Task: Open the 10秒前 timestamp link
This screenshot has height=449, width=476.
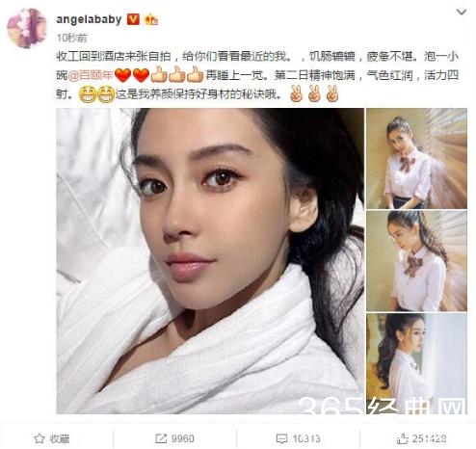Action: click(72, 39)
